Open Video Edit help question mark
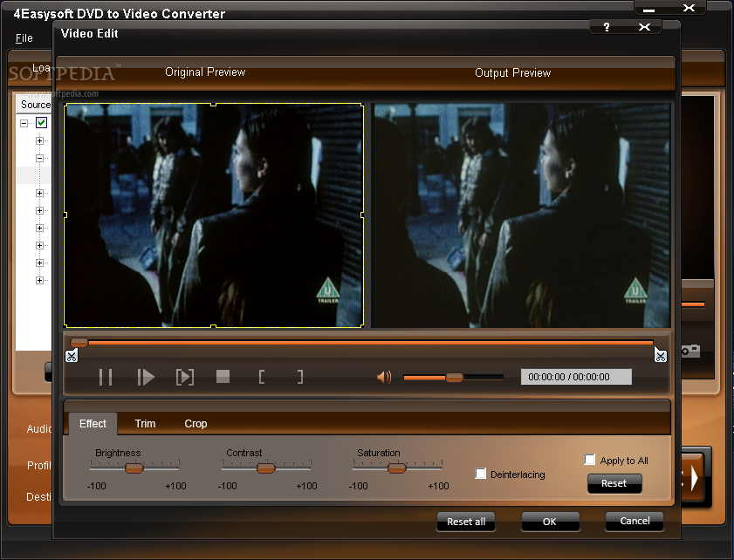Screen dimensions: 734x560 (607, 27)
